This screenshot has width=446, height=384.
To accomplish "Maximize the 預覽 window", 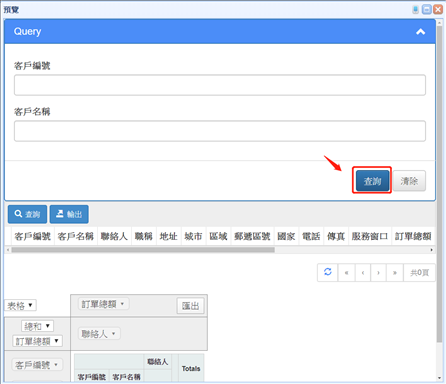I will point(427,9).
